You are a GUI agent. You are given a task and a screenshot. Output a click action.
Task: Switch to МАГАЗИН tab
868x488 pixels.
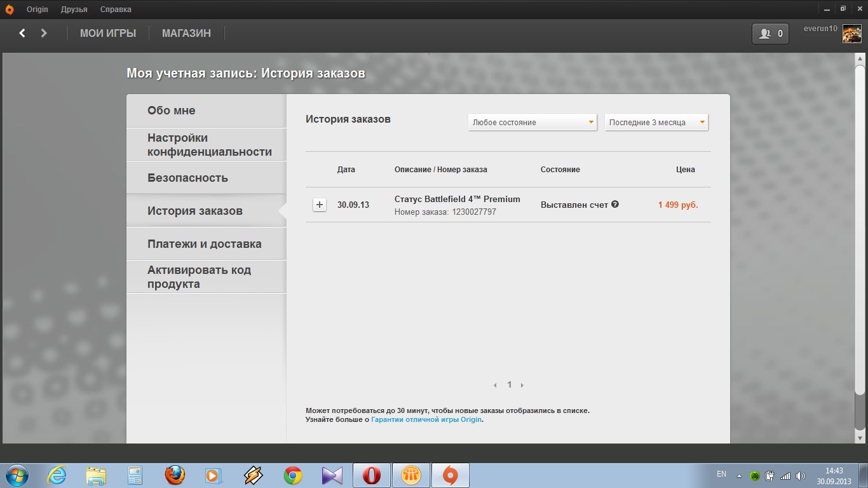[186, 33]
